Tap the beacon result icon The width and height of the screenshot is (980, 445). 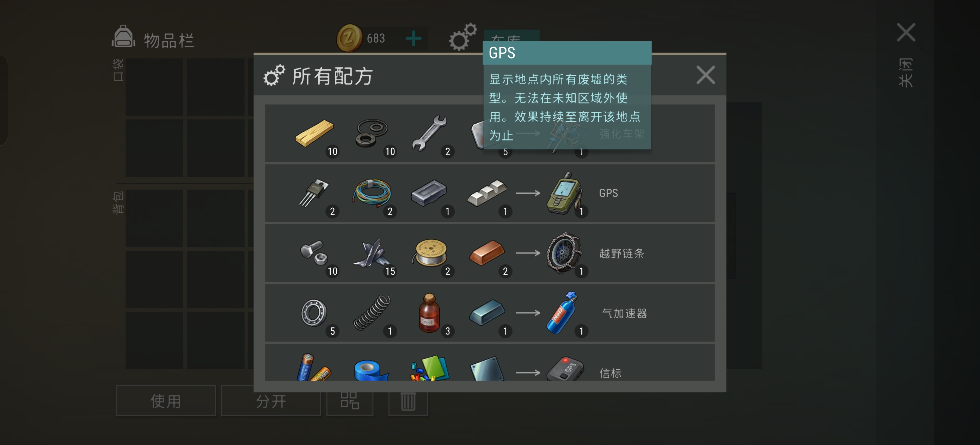(x=565, y=369)
